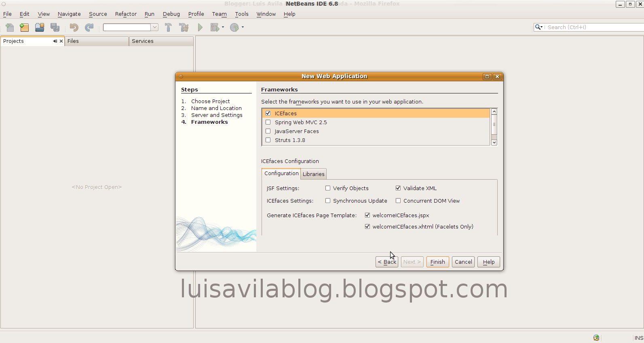
Task: Click the Build Main Project hammer icon
Action: [x=168, y=28]
